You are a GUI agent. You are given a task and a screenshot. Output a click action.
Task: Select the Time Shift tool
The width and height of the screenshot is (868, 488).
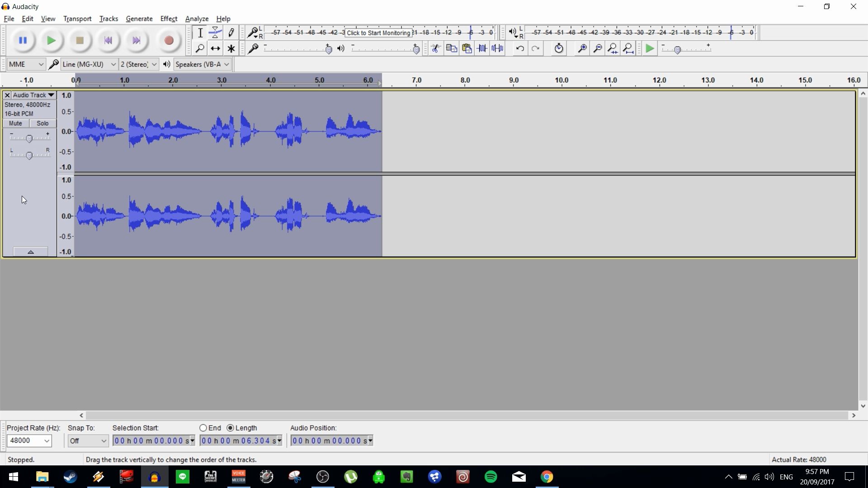tap(216, 48)
